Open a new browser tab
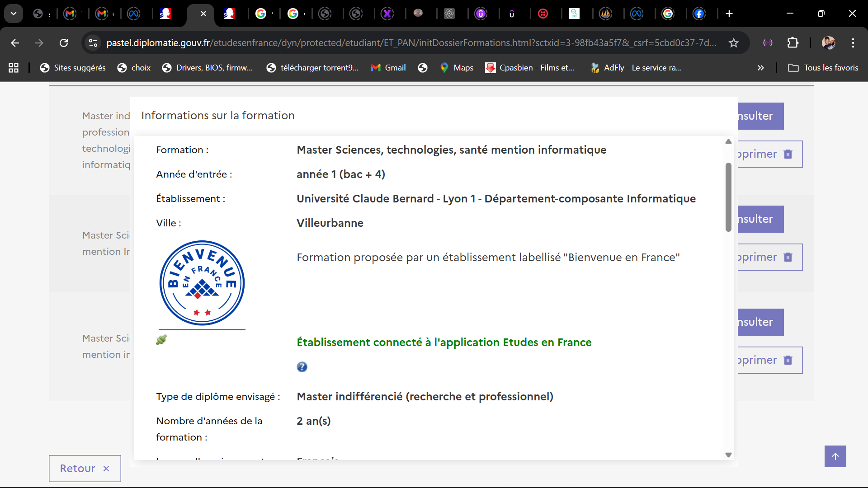 click(x=729, y=14)
